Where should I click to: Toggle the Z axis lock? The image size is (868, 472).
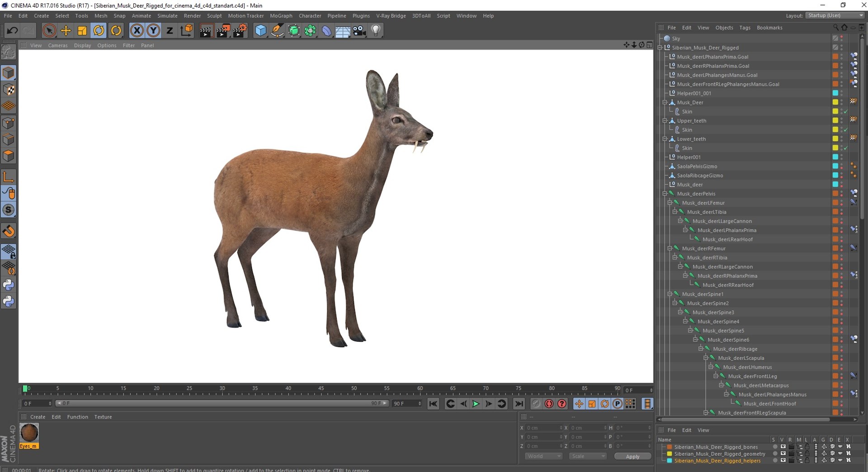(x=170, y=31)
